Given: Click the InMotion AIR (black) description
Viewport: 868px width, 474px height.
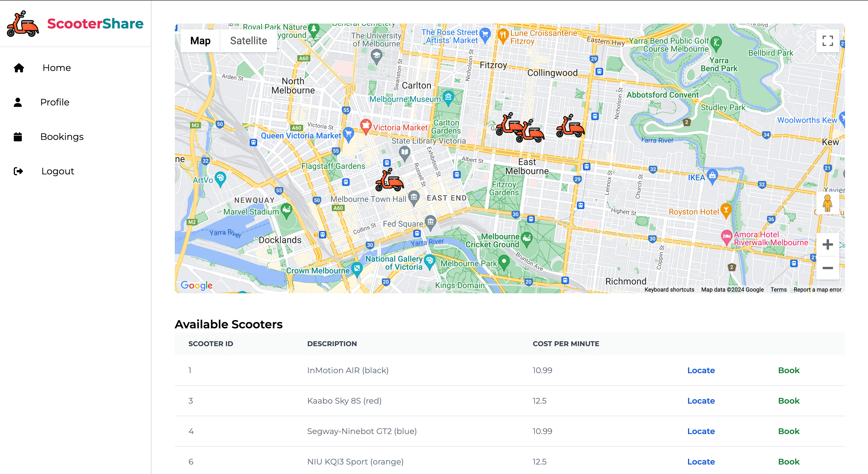Looking at the screenshot, I should [x=348, y=370].
